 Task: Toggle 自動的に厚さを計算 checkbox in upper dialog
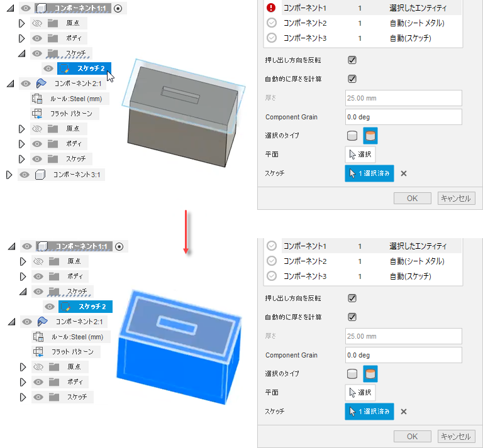pyautogui.click(x=352, y=79)
